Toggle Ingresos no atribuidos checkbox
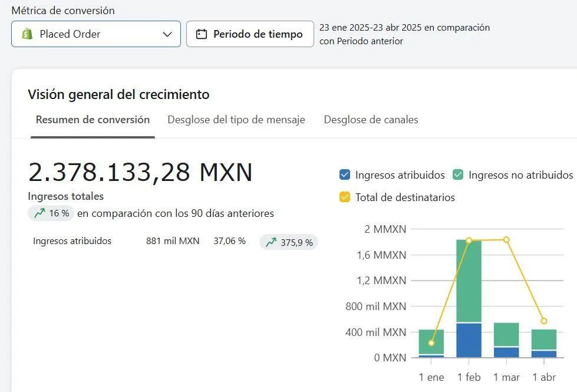 [x=458, y=175]
